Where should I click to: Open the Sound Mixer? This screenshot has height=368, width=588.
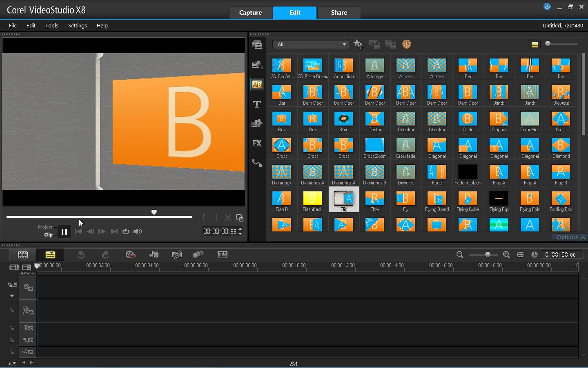(x=154, y=255)
